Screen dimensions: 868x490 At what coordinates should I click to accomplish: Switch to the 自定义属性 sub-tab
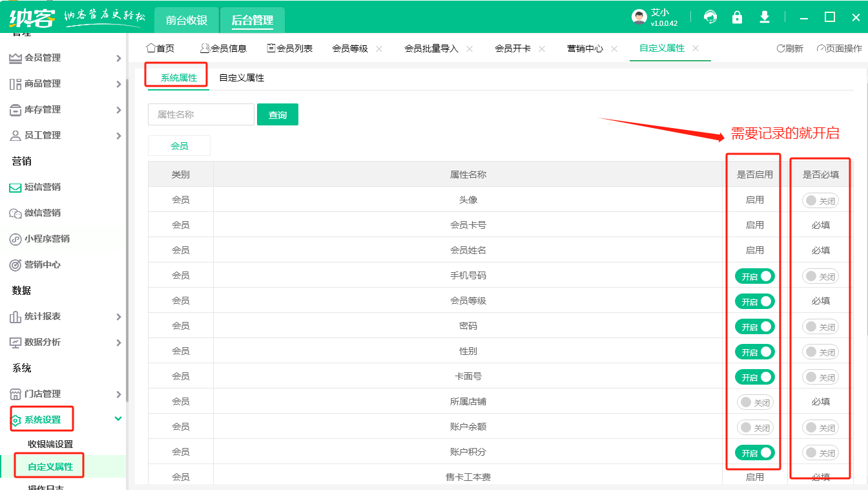tap(242, 78)
